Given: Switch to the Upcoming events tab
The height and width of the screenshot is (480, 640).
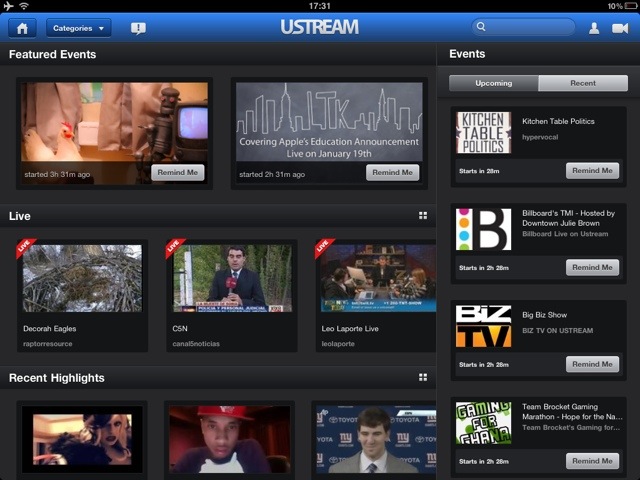Looking at the screenshot, I should click(x=493, y=83).
